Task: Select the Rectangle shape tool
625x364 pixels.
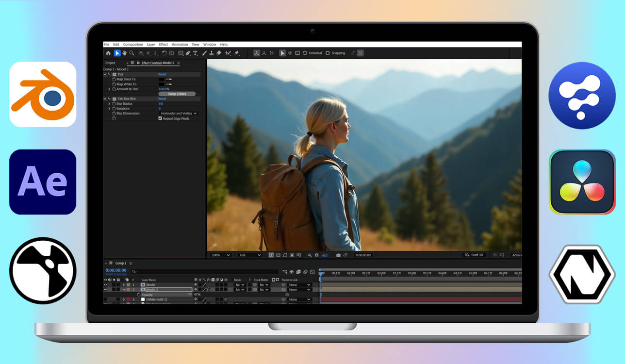Action: pos(181,53)
